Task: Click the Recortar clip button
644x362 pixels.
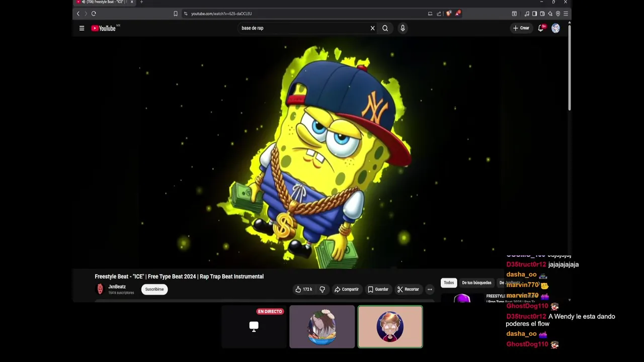Action: pyautogui.click(x=408, y=289)
